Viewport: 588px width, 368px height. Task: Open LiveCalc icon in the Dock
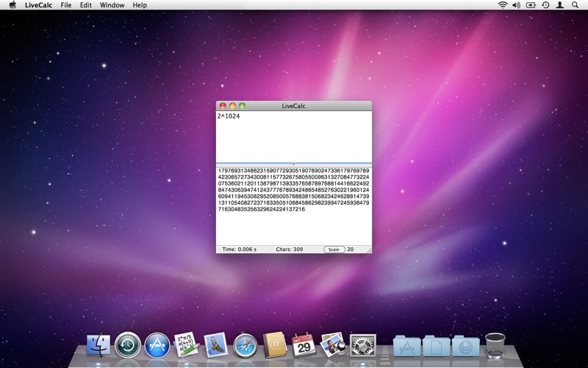pos(187,344)
